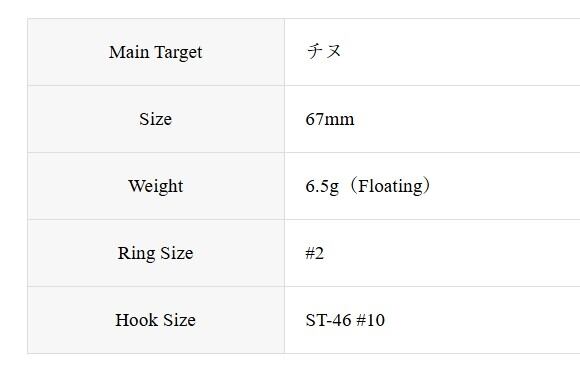Image resolution: width=580 pixels, height=376 pixels.
Task: Click the ST-46 text in hook row
Action: 328,320
